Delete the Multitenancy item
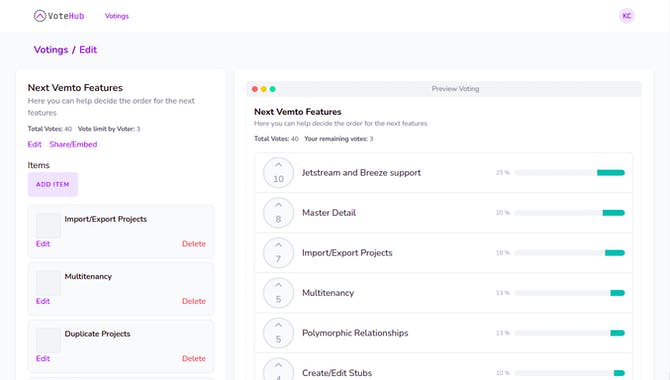Image resolution: width=670 pixels, height=380 pixels. (194, 301)
